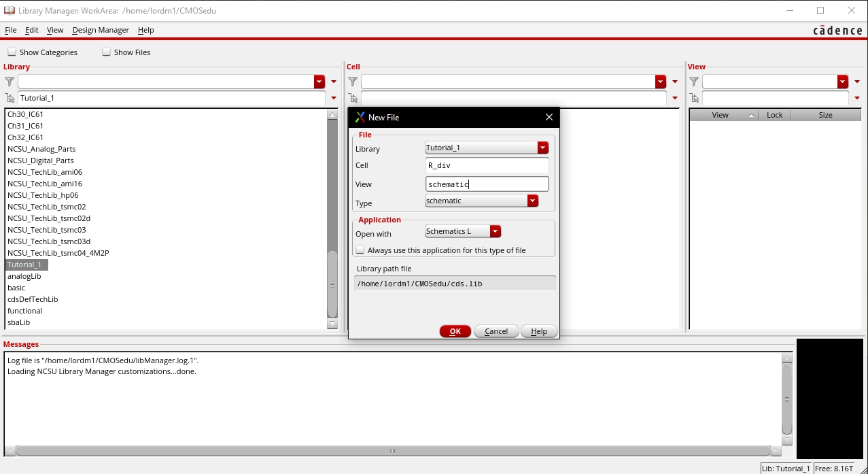Click the Library filter funnel icon
868x474 pixels.
tap(10, 82)
